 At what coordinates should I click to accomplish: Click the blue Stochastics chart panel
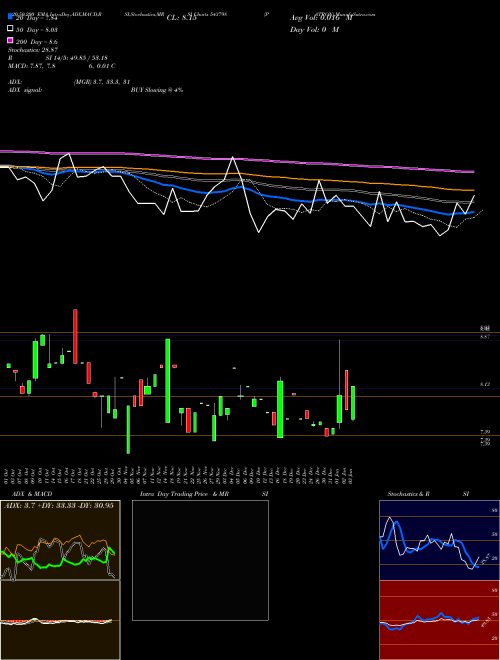click(x=439, y=540)
